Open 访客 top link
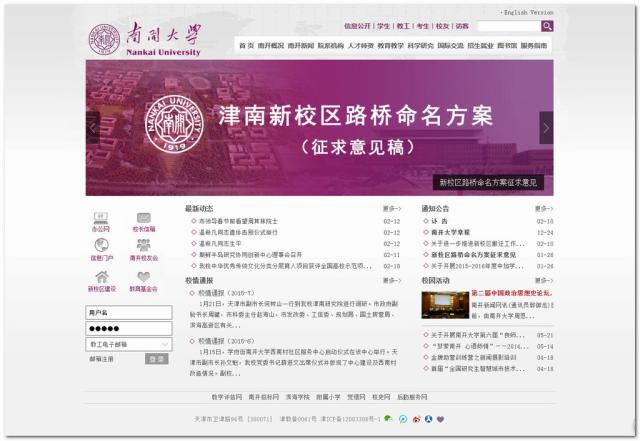 tap(462, 26)
